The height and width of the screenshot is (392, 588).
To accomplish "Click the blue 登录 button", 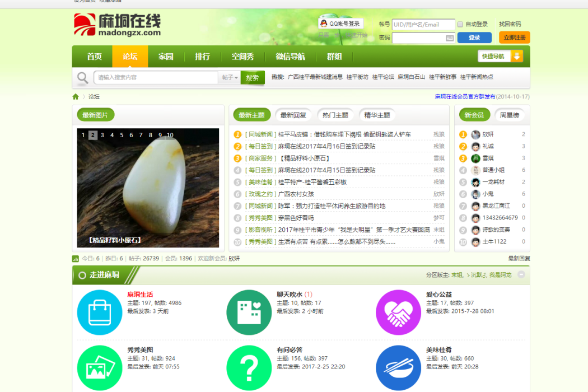I will (x=474, y=38).
